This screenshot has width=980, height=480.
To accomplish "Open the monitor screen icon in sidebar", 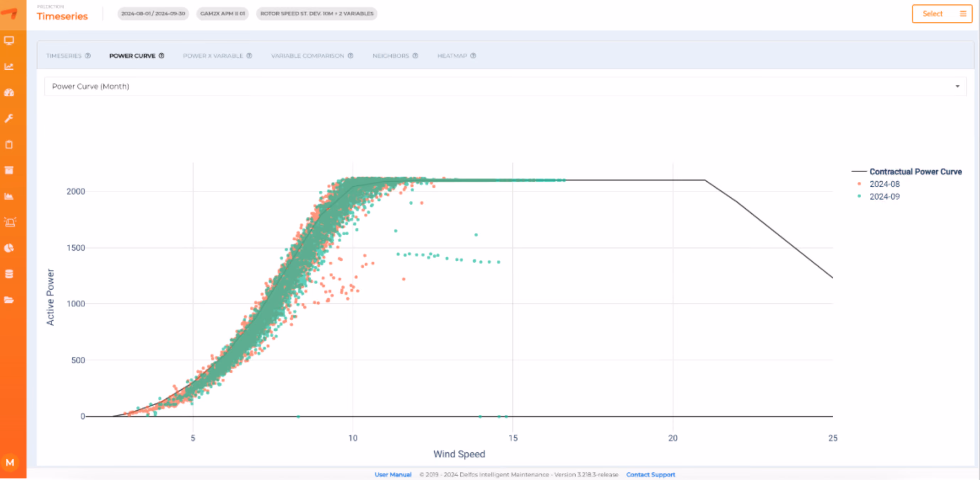I will point(9,40).
